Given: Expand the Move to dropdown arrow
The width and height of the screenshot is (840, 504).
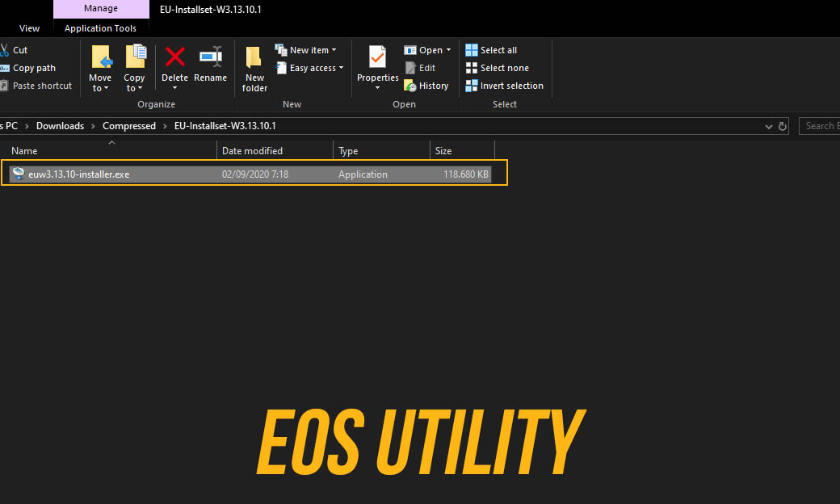Looking at the screenshot, I should pyautogui.click(x=106, y=88).
